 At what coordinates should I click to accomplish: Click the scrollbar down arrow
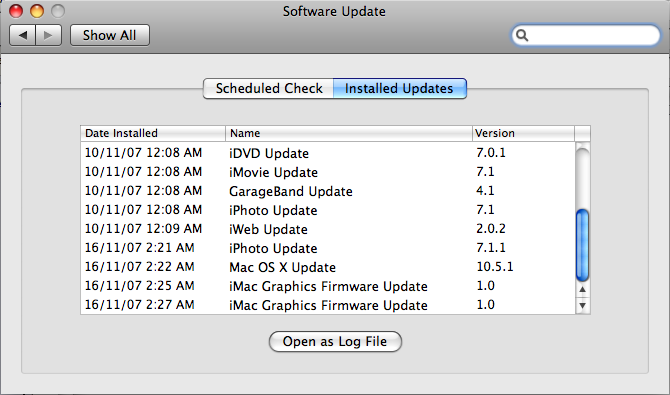click(x=582, y=305)
